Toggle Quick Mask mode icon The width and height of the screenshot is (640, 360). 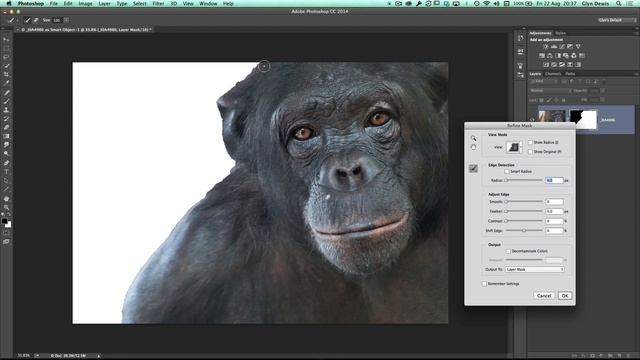(6, 233)
